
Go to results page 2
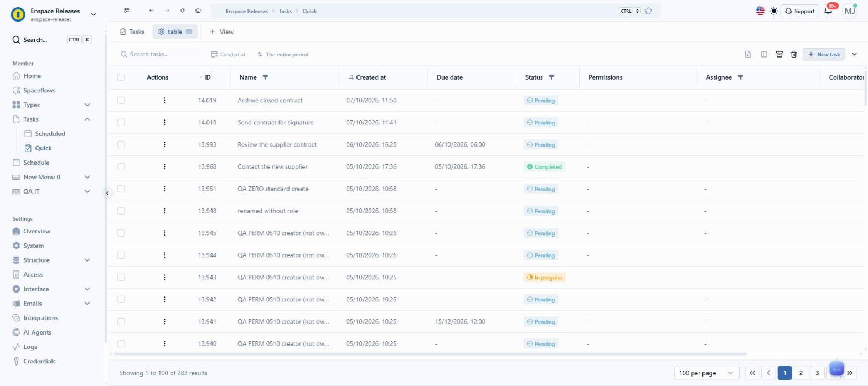point(801,373)
